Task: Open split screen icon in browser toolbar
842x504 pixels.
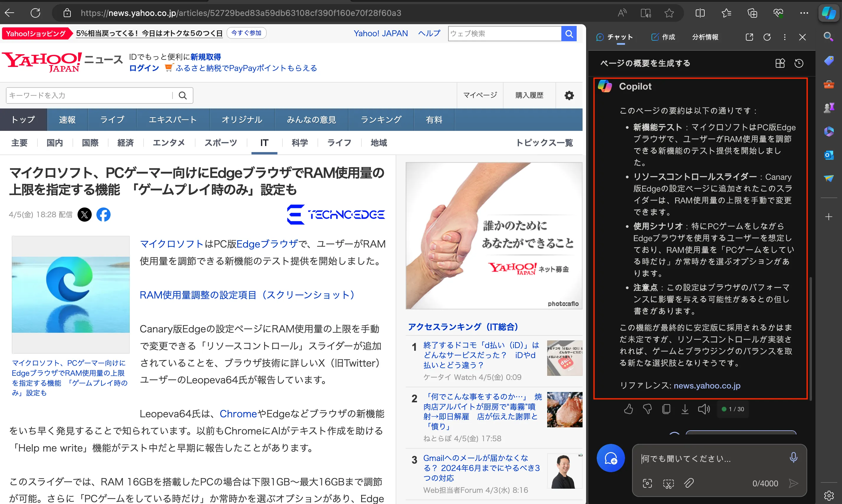Action: click(x=700, y=13)
